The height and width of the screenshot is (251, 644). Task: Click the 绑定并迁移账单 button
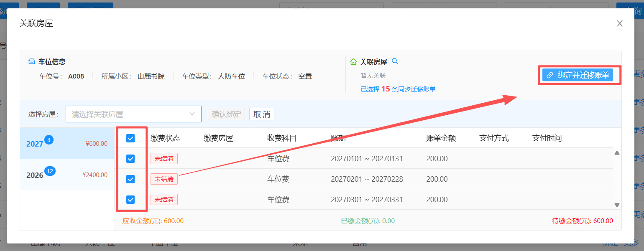(578, 75)
